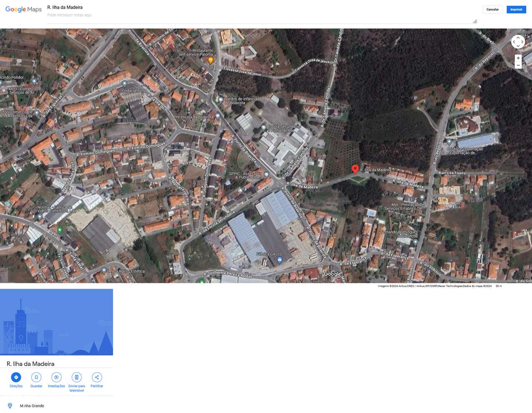Pan the map east using the right chevron
This screenshot has width=532, height=413.
(522, 42)
